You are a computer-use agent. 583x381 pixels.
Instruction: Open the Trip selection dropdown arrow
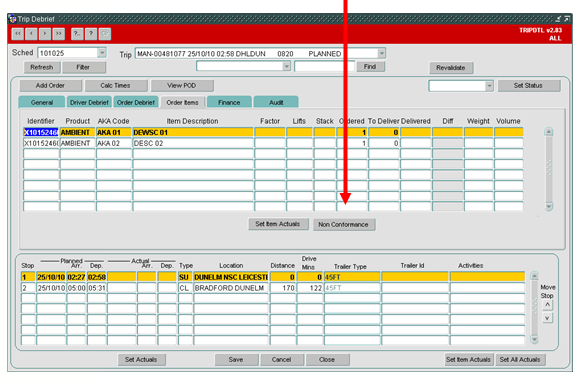point(381,54)
